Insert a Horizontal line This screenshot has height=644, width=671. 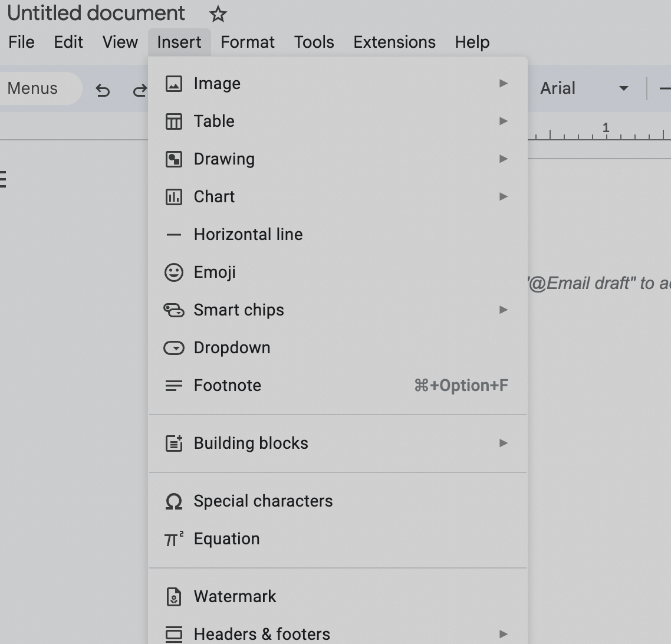point(248,234)
